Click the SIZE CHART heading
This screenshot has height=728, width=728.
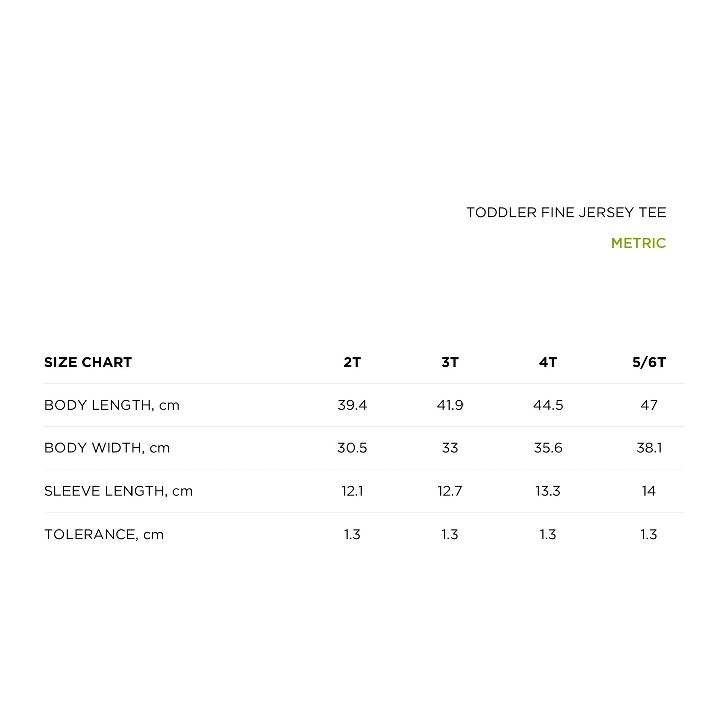[x=88, y=362]
